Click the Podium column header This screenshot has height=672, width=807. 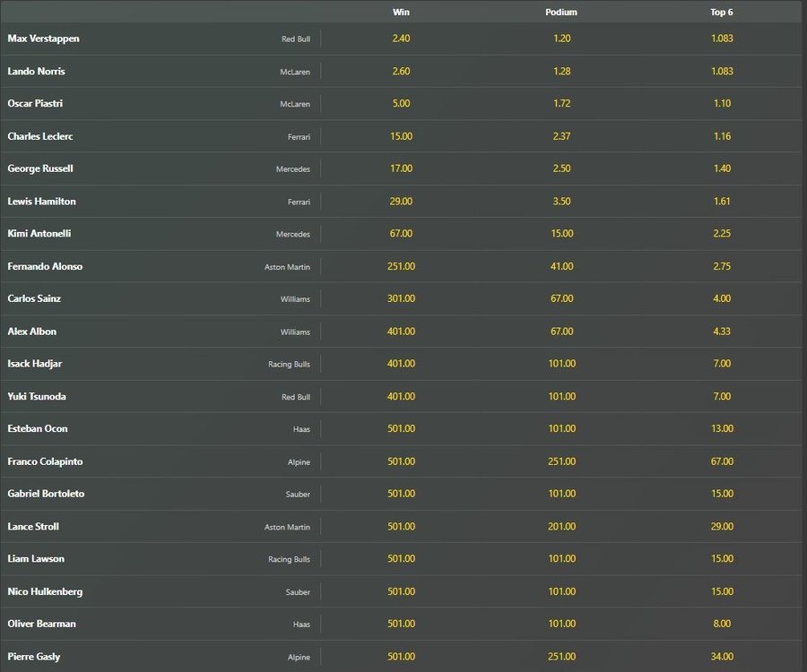coord(561,12)
